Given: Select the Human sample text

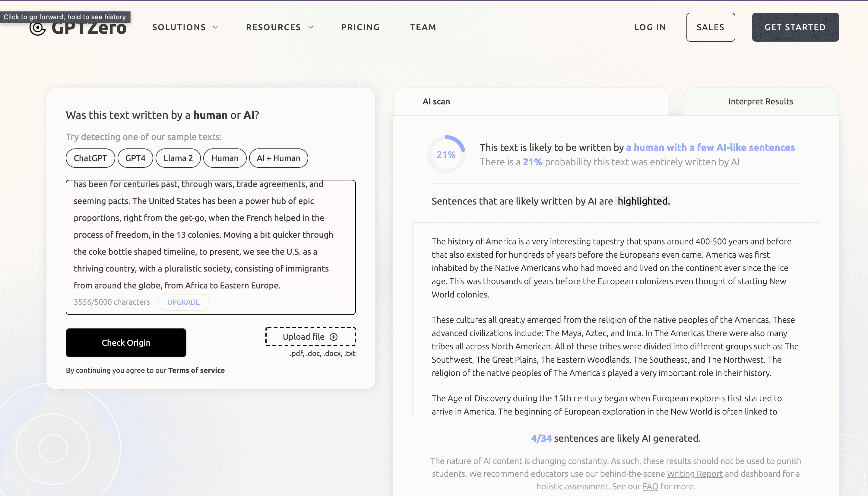Looking at the screenshot, I should coord(225,158).
